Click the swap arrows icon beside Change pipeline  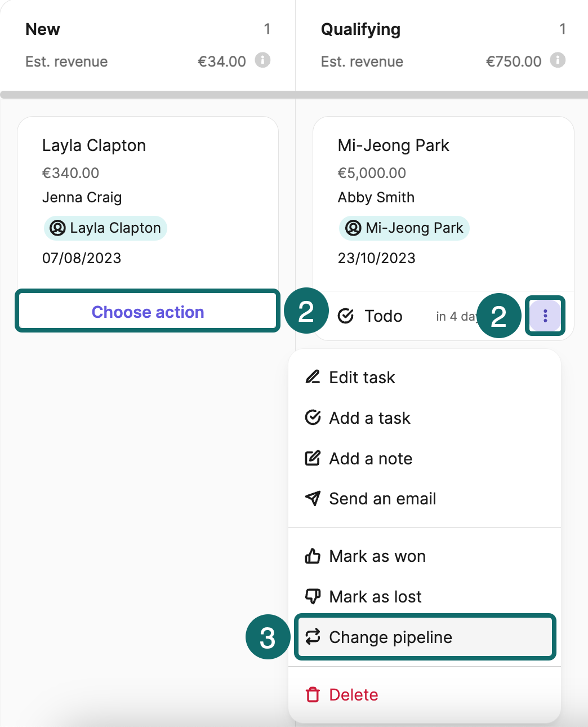pos(313,636)
